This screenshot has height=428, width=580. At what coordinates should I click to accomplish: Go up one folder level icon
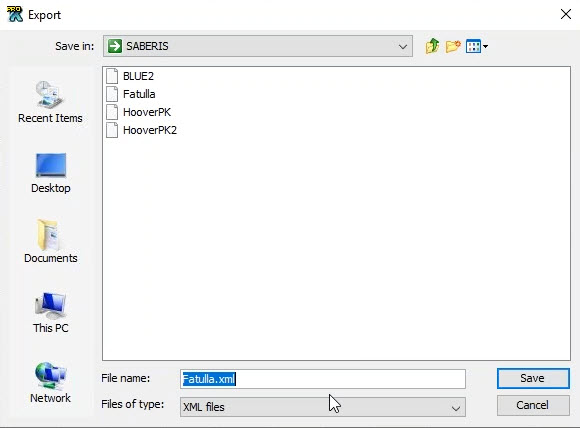[432, 46]
